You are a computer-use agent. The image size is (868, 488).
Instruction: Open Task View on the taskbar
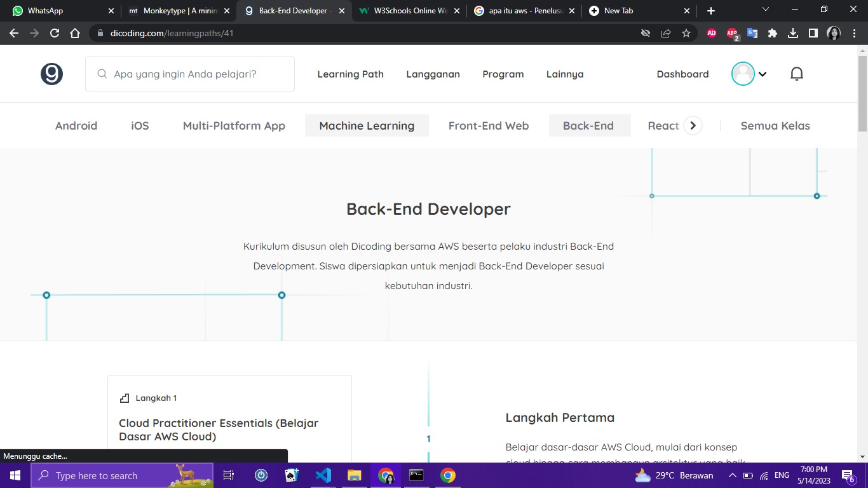coord(229,475)
